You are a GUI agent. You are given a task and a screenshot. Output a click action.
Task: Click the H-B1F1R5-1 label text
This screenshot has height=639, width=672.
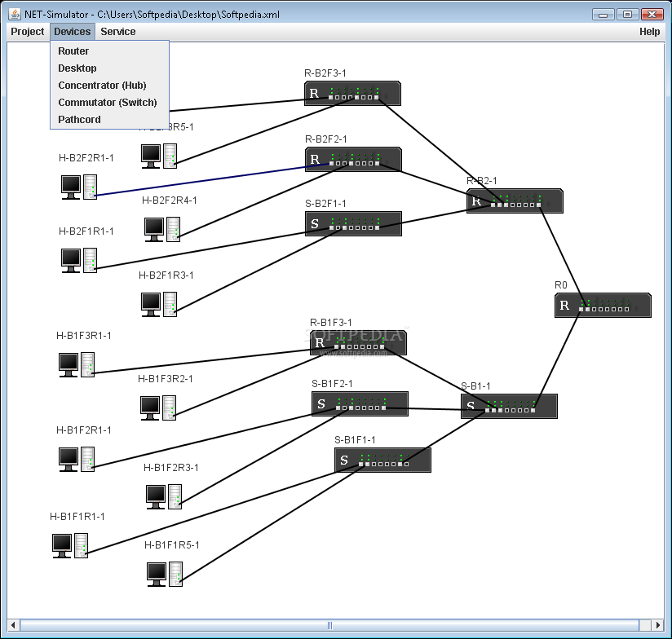172,545
